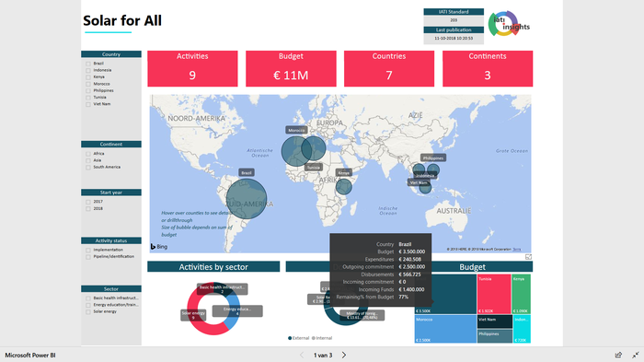
Task: Click the Bing logo on the map
Action: [159, 247]
